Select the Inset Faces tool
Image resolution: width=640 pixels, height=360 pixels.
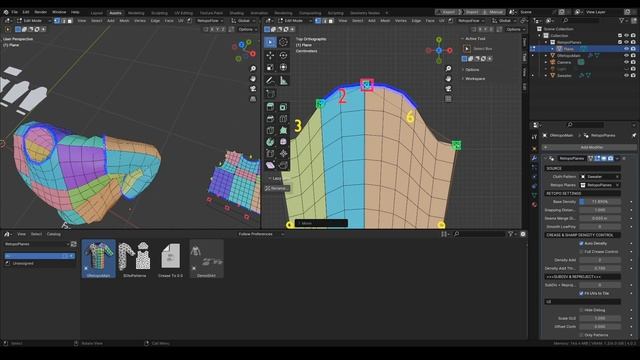(283, 107)
